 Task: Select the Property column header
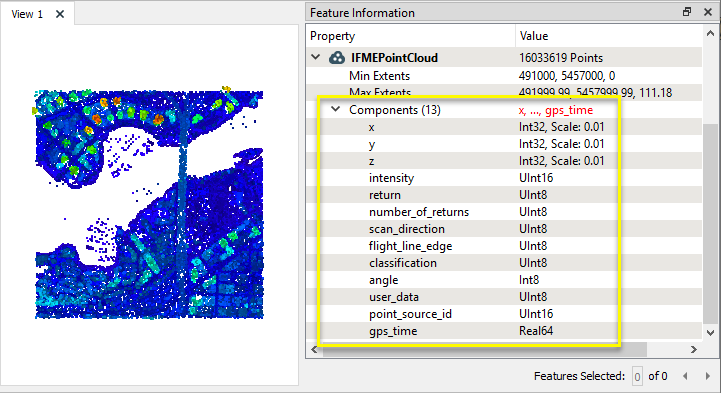coord(411,36)
